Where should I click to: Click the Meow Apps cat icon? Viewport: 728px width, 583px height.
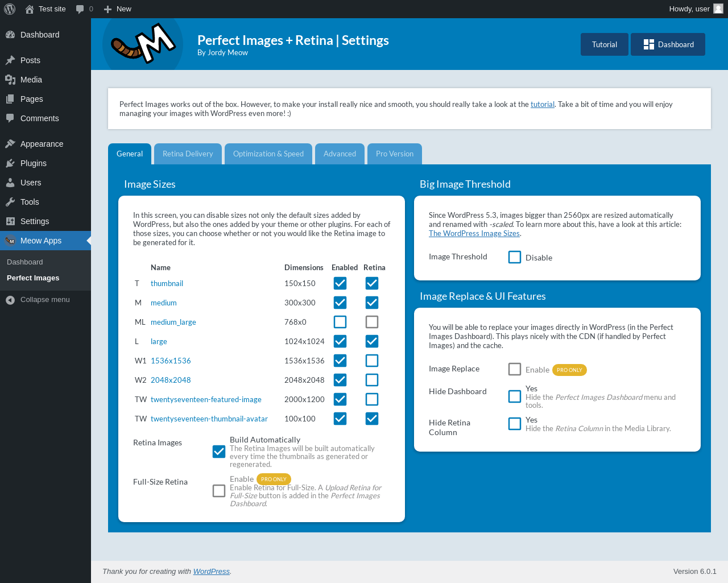(x=10, y=241)
